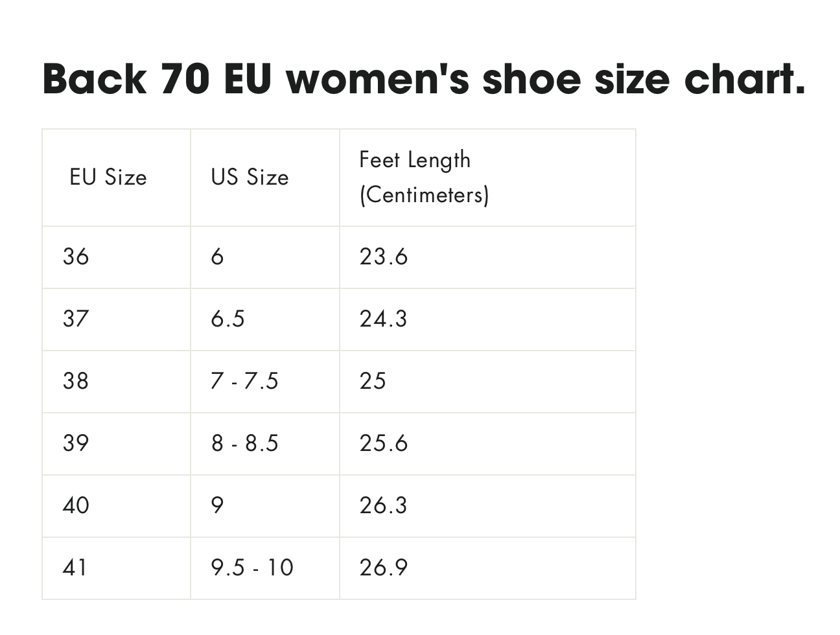Click the 25 feet length cell

coord(373,381)
